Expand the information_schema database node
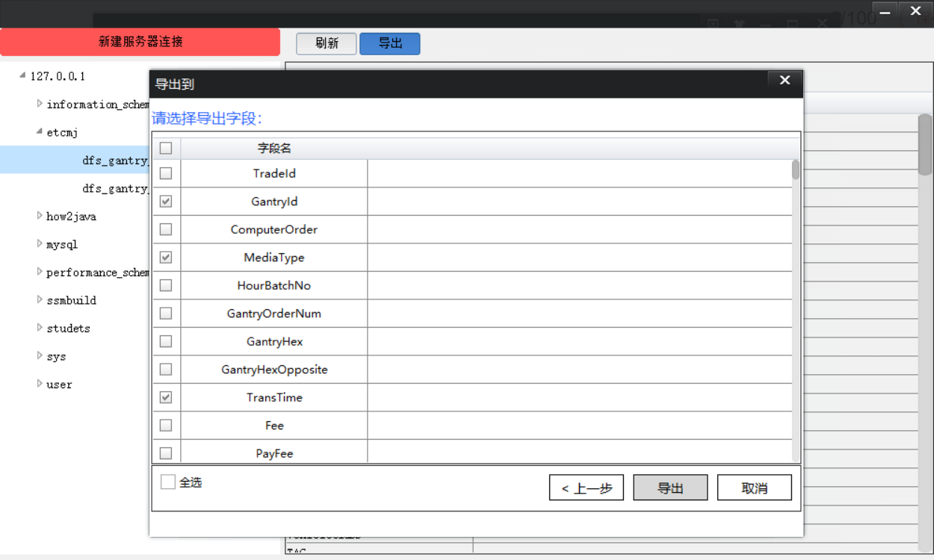 40,104
